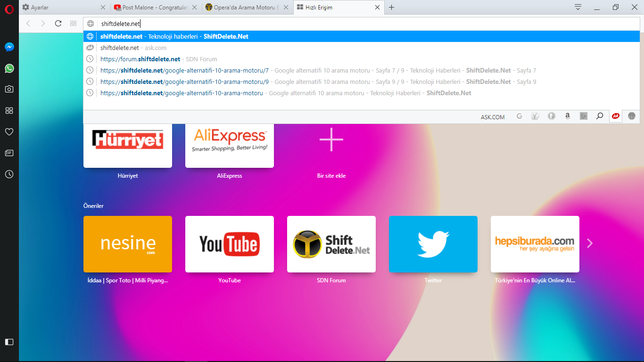Viewport: 644px width, 362px height.
Task: Switch to the Ayarlar tab
Action: point(65,8)
